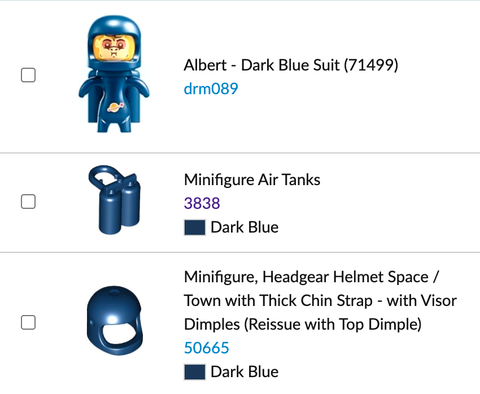Open the Albert minifigure image
This screenshot has height=394, width=480.
pyautogui.click(x=114, y=74)
